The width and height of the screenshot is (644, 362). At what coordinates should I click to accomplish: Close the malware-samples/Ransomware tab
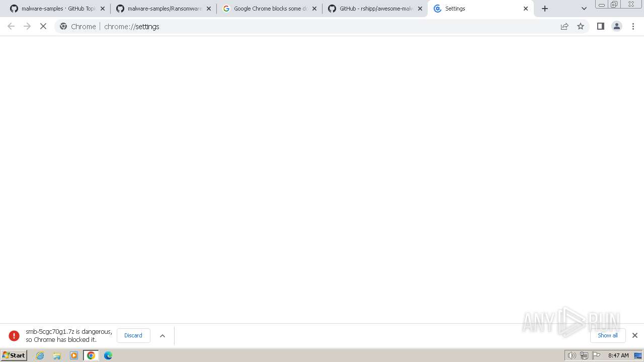pyautogui.click(x=209, y=9)
